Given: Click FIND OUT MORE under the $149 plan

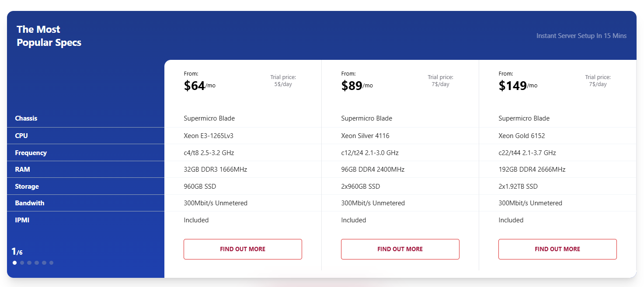Looking at the screenshot, I should (x=557, y=249).
